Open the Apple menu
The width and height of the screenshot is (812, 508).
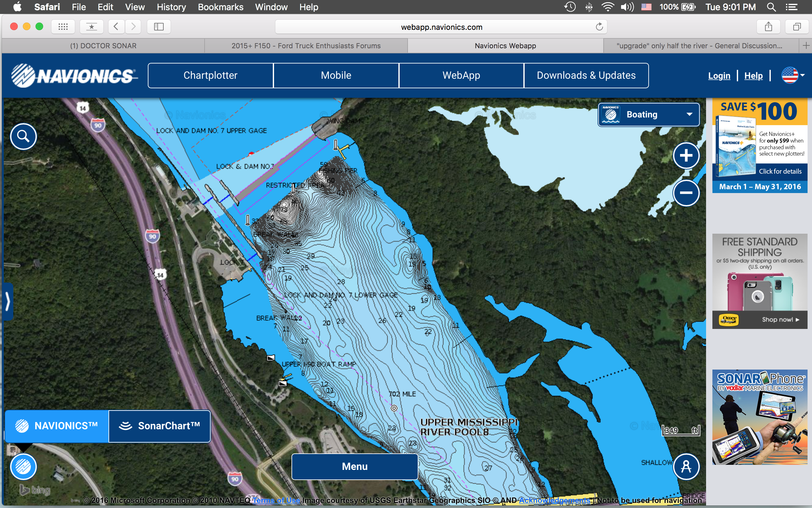click(17, 7)
